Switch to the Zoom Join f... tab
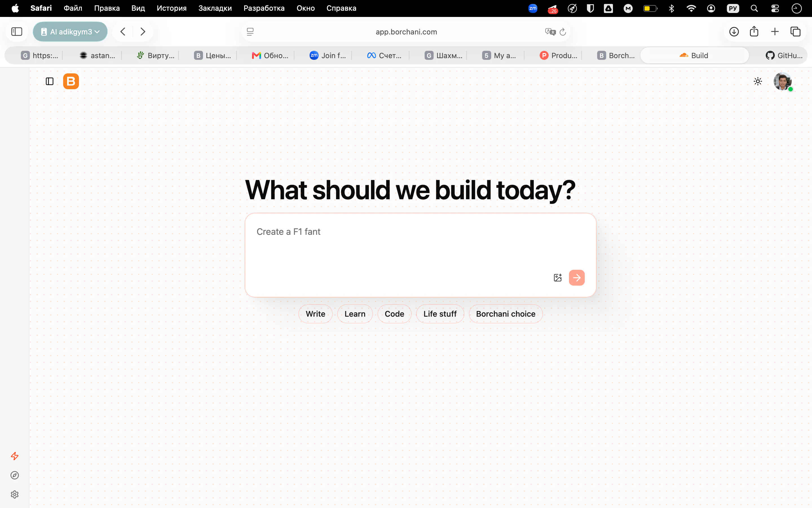Image resolution: width=812 pixels, height=508 pixels. pyautogui.click(x=328, y=55)
